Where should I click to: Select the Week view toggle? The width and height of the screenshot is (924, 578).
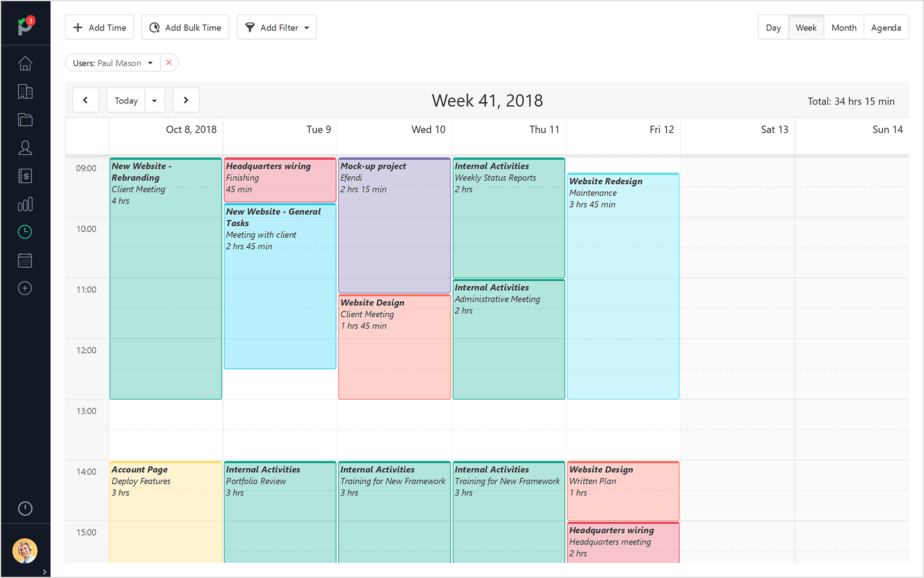(806, 27)
